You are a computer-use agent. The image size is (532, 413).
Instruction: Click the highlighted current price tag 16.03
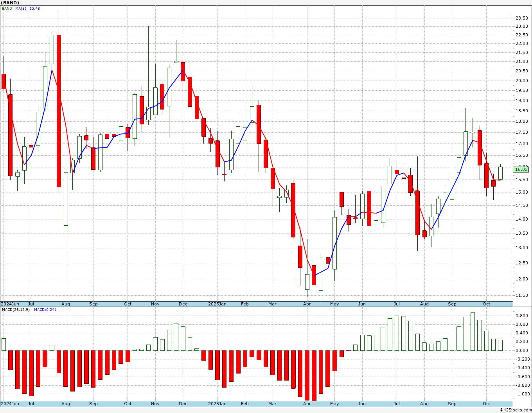point(521,169)
